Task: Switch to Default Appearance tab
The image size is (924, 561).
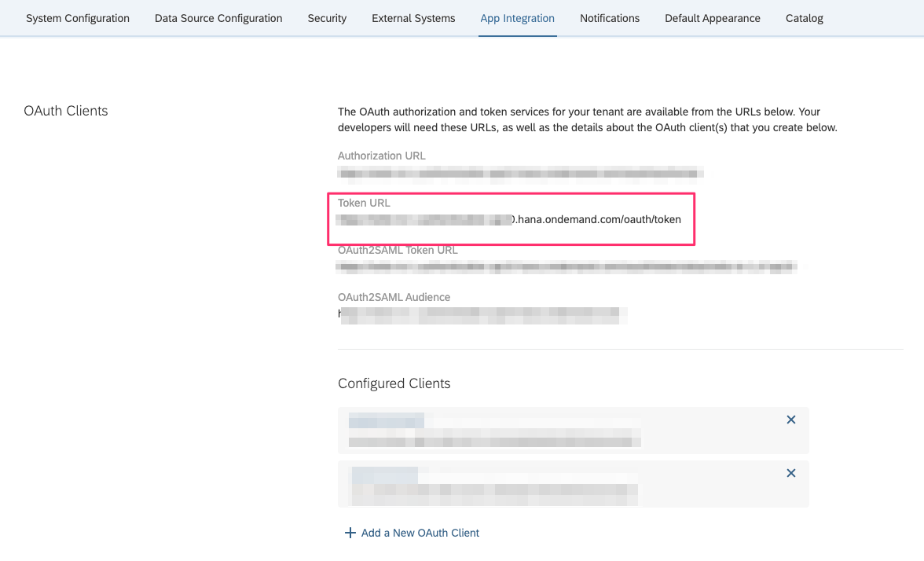Action: pyautogui.click(x=712, y=18)
